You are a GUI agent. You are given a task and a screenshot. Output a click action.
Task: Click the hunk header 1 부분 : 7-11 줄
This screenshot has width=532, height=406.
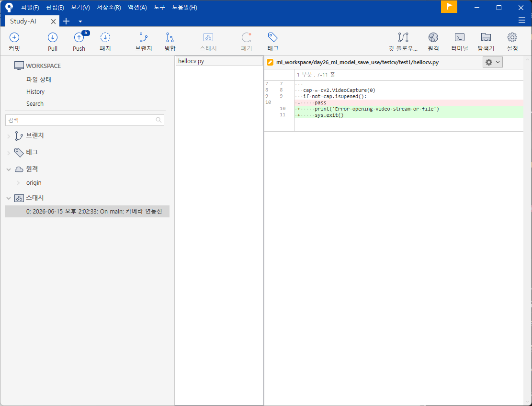[316, 75]
